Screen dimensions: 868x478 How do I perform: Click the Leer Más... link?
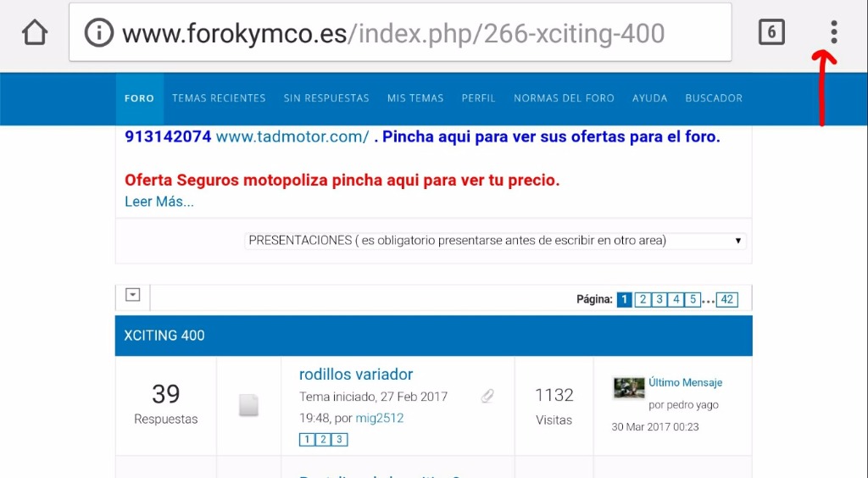click(159, 202)
